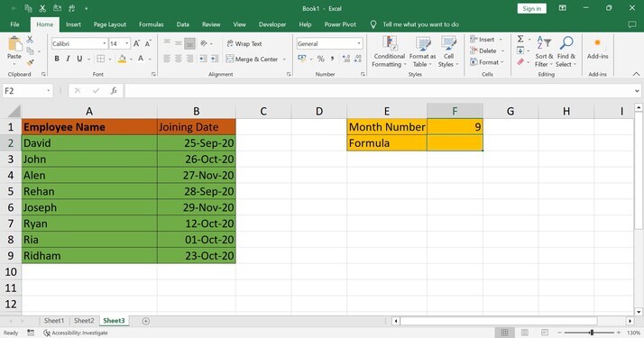The image size is (644, 338).
Task: Toggle Top Align vertical alignment
Action: [167, 43]
